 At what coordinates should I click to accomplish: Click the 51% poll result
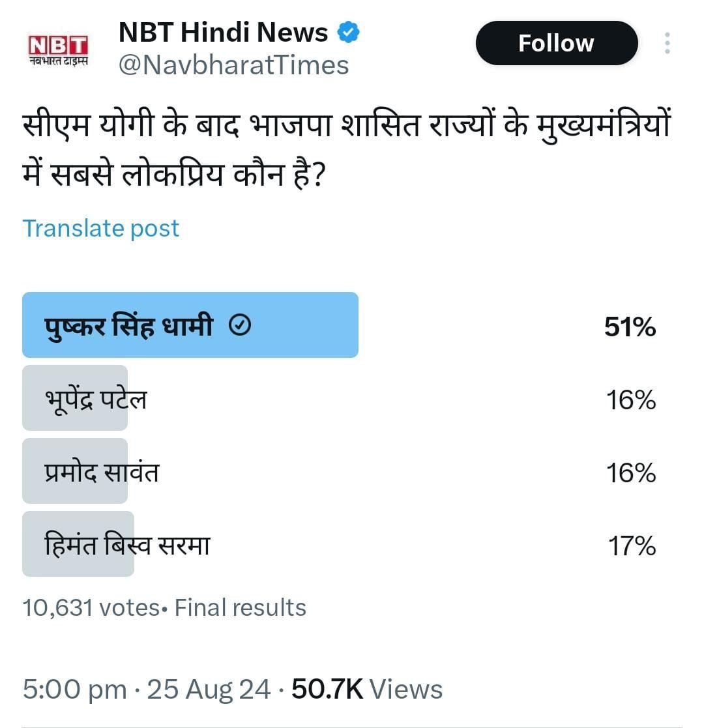630,327
